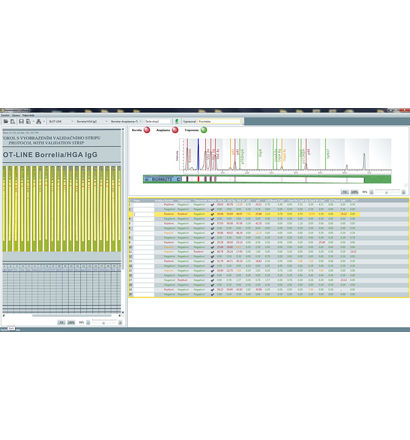
Task: Click the plus zoom button under the graph
Action: click(x=403, y=192)
